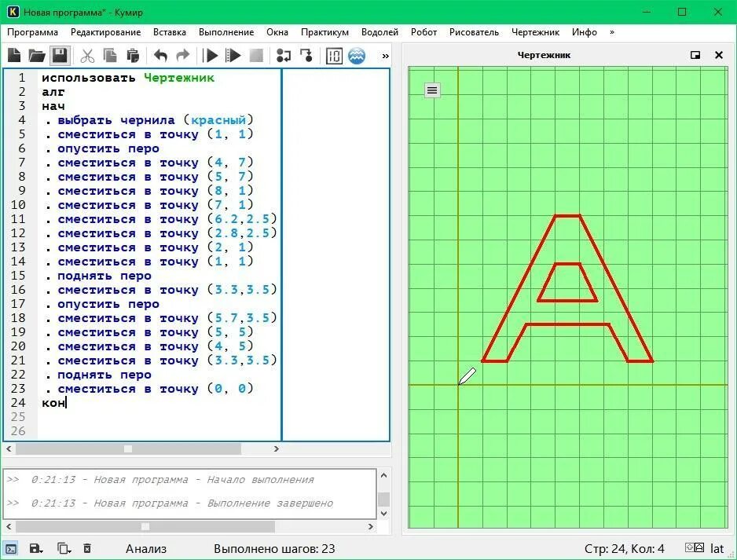737x560 pixels.
Task: Click line number 26 in gutter
Action: tap(18, 431)
